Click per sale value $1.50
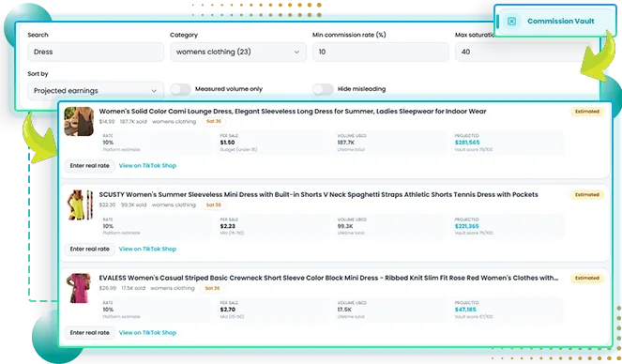This screenshot has height=364, width=622. [227, 143]
